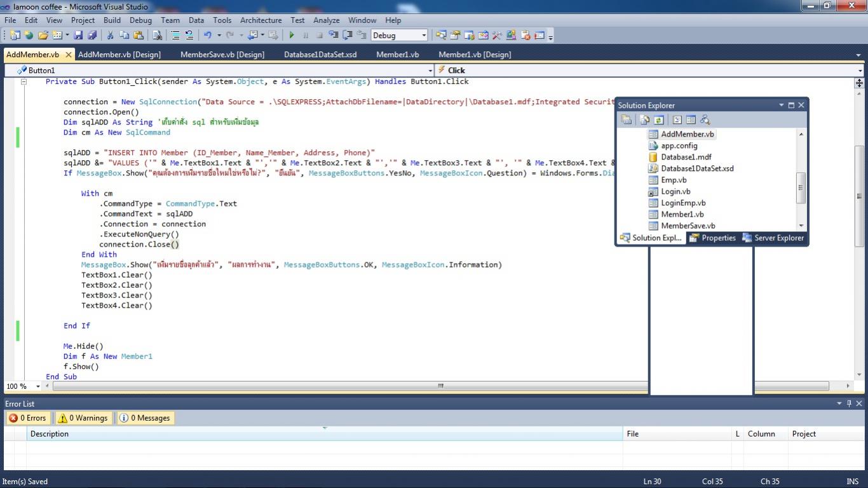
Task: Switch to the Server Explorer tab
Action: [x=773, y=238]
